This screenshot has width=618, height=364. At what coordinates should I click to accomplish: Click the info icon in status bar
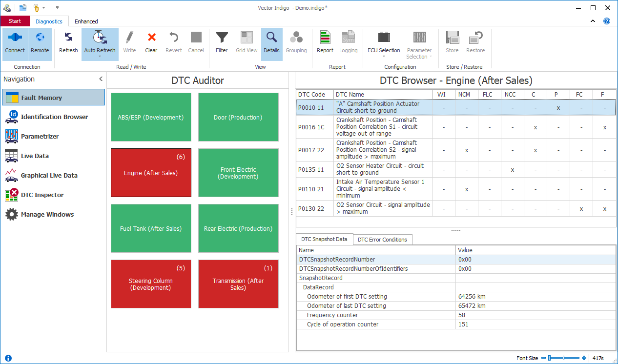pos(8,358)
